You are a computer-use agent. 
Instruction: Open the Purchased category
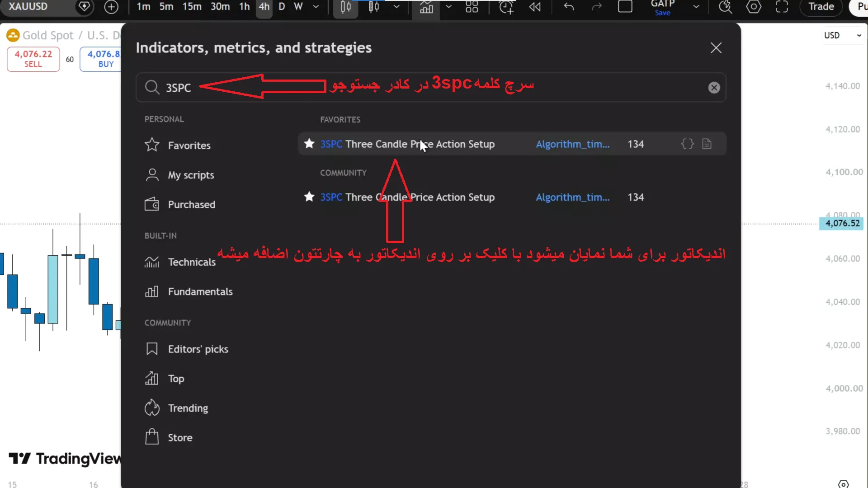(x=179, y=204)
